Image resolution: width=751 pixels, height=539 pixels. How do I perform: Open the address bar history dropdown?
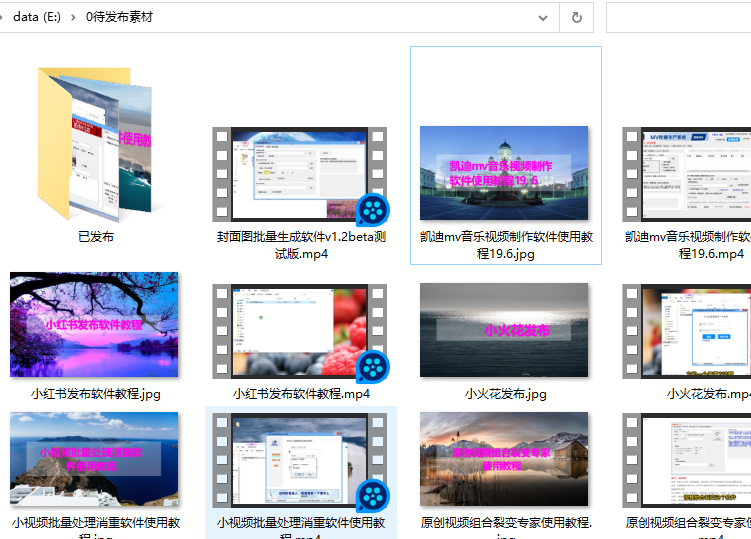point(543,18)
